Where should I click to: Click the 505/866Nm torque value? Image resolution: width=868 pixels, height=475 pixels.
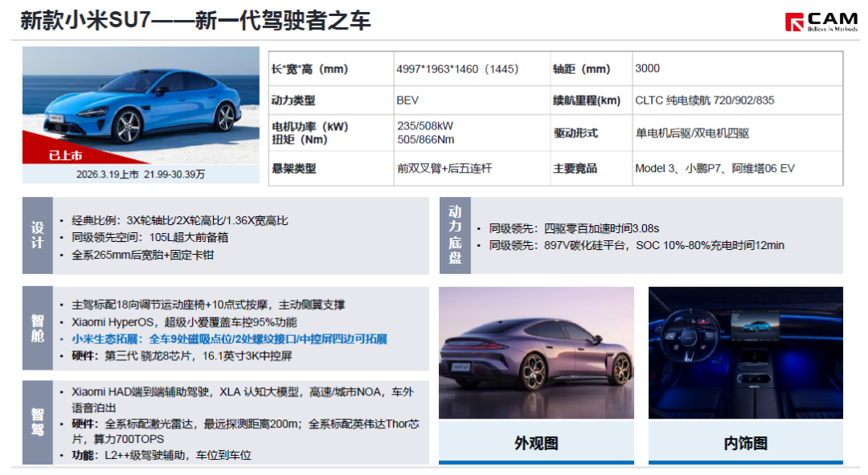[425, 140]
